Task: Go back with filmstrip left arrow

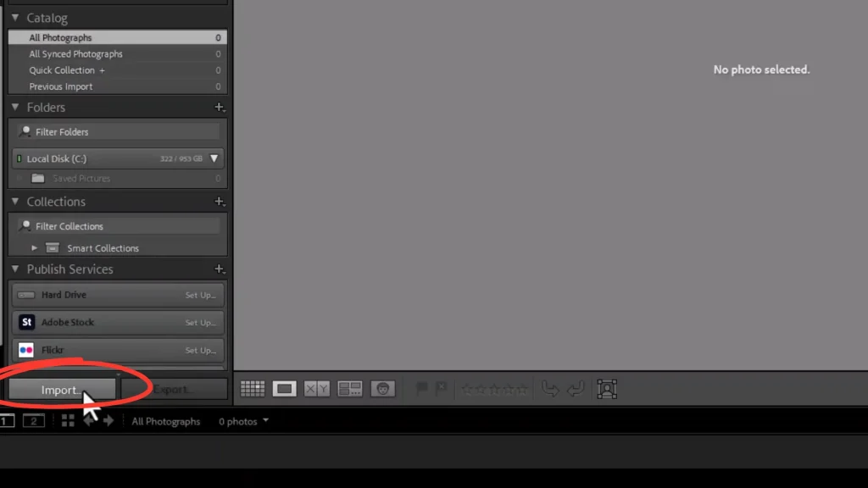Action: pos(88,421)
